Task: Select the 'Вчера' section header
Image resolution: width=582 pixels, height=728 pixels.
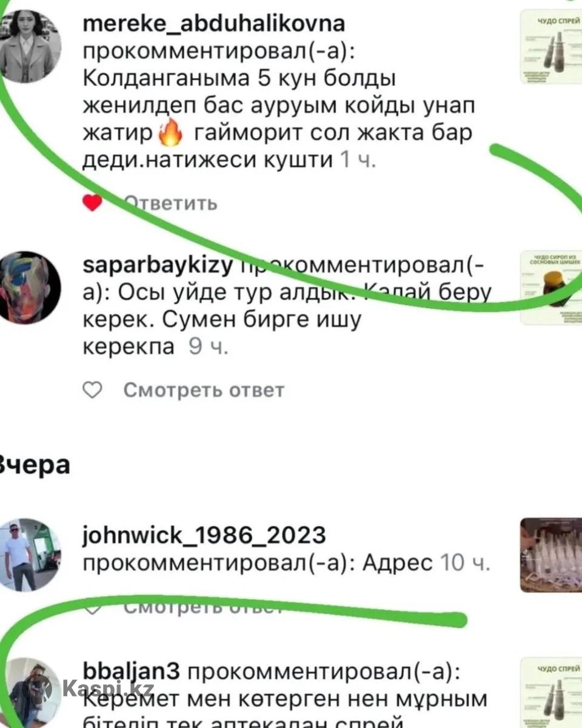Action: (35, 465)
